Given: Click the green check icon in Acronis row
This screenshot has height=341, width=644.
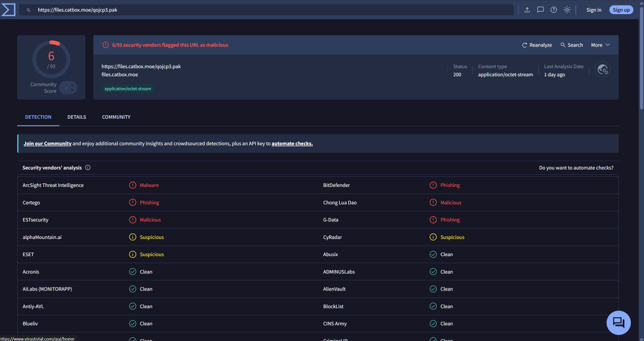Looking at the screenshot, I should point(133,272).
